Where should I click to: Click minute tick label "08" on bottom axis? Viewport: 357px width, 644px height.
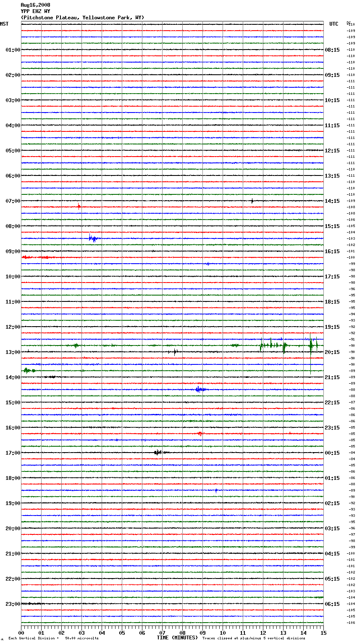tap(182, 633)
